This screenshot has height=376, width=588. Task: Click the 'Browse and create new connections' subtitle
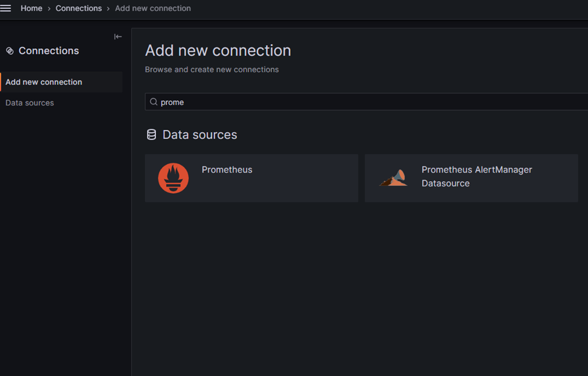212,69
